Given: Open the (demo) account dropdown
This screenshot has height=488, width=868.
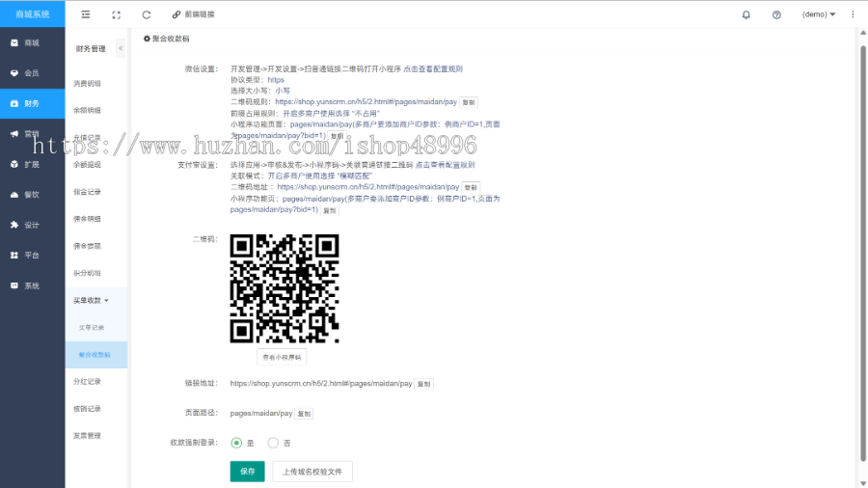Looking at the screenshot, I should (x=819, y=14).
